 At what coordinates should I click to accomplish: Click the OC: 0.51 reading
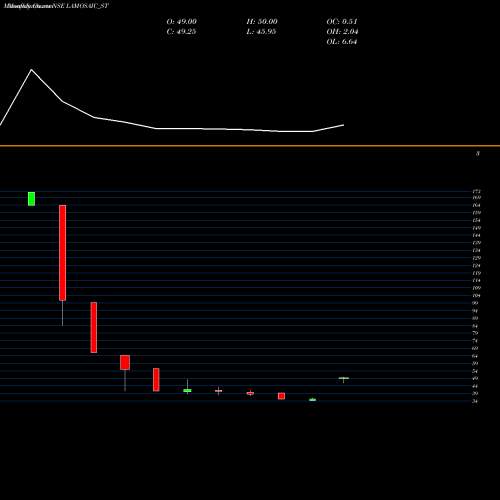(342, 22)
